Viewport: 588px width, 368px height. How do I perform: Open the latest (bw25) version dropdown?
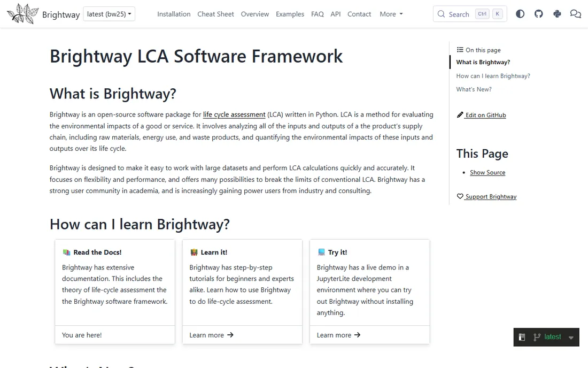click(109, 14)
